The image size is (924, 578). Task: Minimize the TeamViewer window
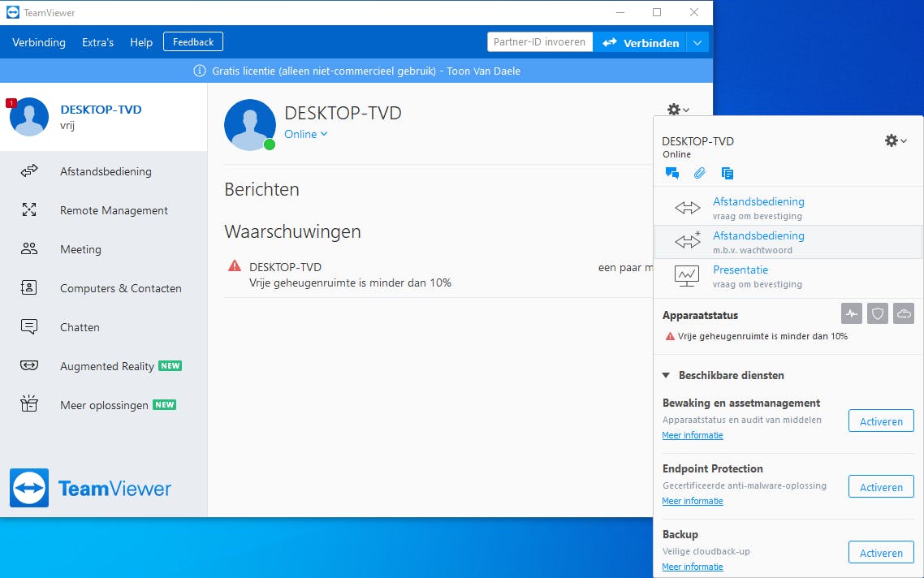tap(620, 12)
